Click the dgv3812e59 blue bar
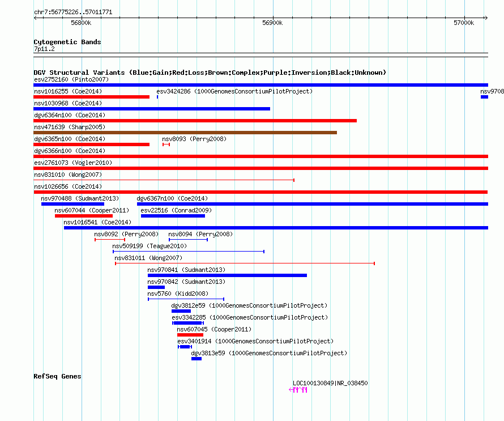This screenshot has height=421, width=504. pos(181,311)
